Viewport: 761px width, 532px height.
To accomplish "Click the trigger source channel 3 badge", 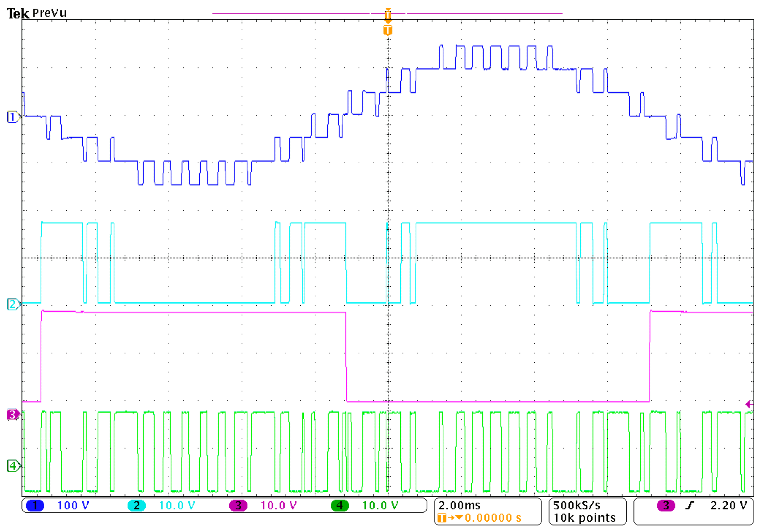I will click(665, 505).
